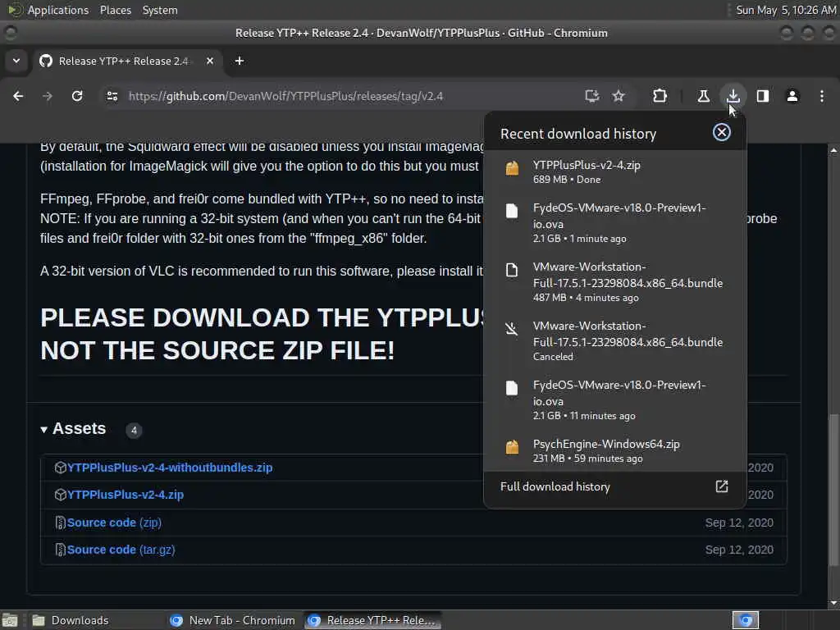This screenshot has height=630, width=840.
Task: Click show desktop icon in bottom panel
Action: (x=10, y=620)
